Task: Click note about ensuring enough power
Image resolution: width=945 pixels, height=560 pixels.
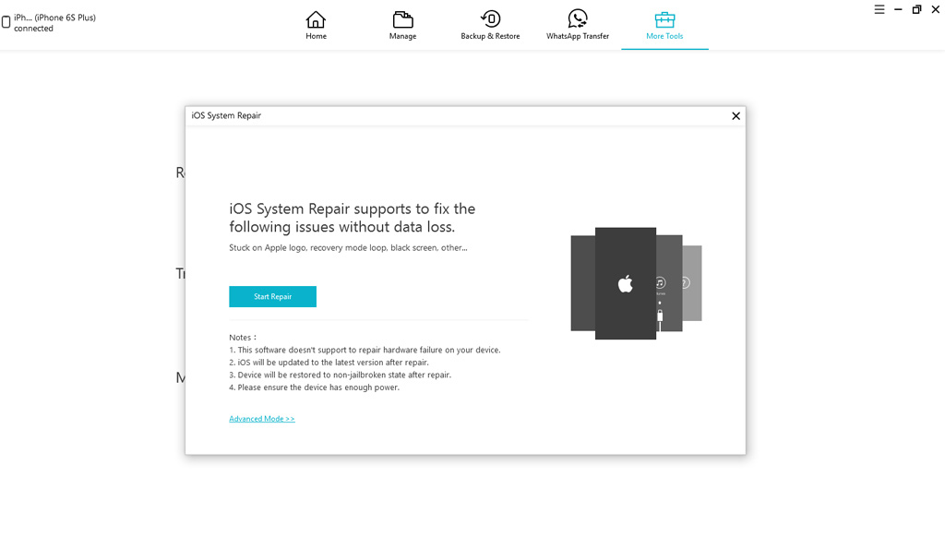Action: coord(314,387)
